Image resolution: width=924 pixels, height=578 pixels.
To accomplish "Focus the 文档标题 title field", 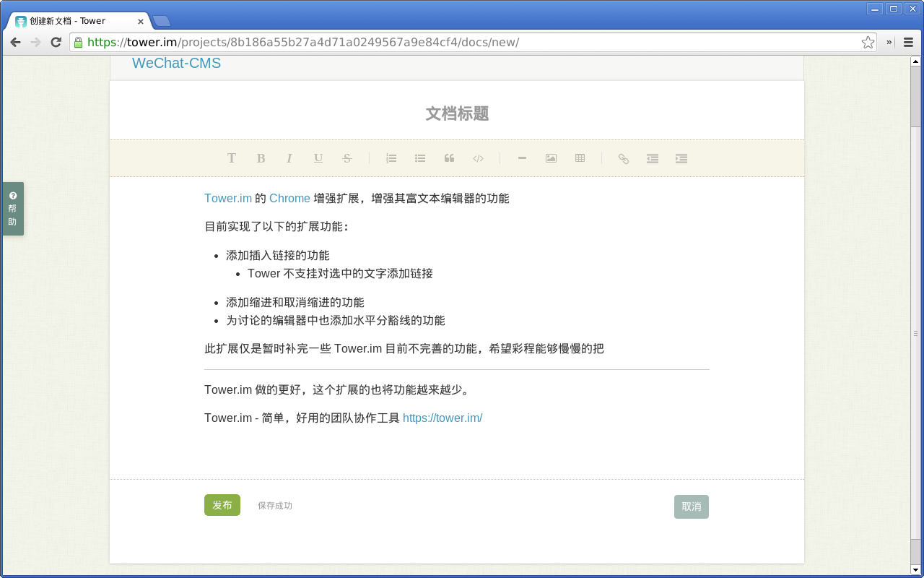I will (457, 113).
